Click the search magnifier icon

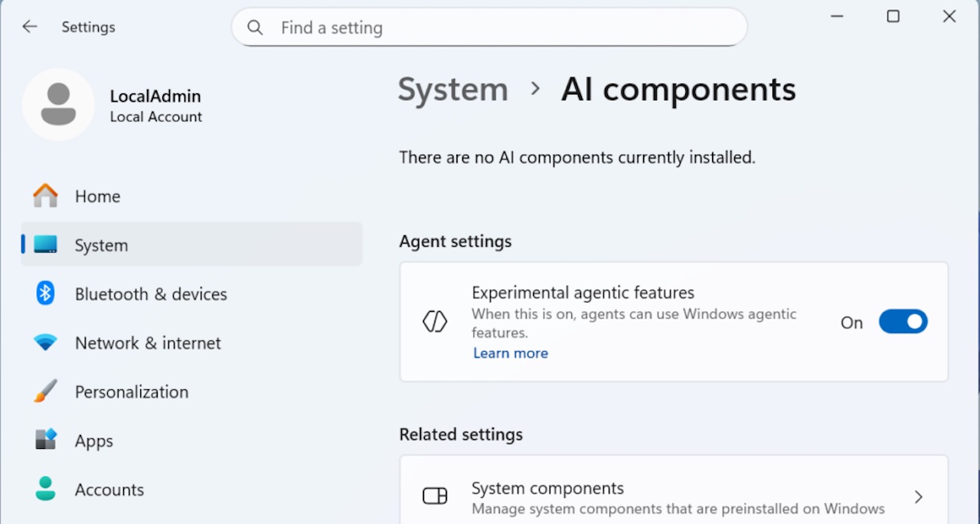[256, 28]
